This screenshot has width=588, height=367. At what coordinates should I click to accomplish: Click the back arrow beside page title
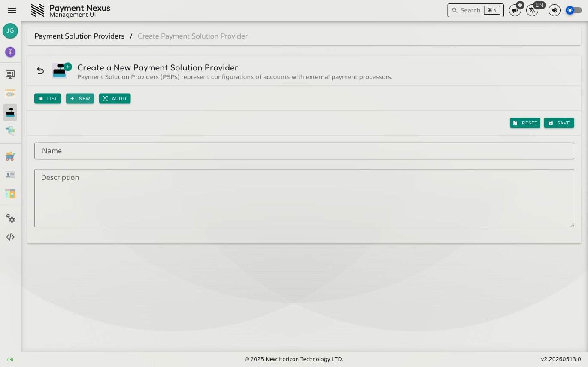click(40, 70)
